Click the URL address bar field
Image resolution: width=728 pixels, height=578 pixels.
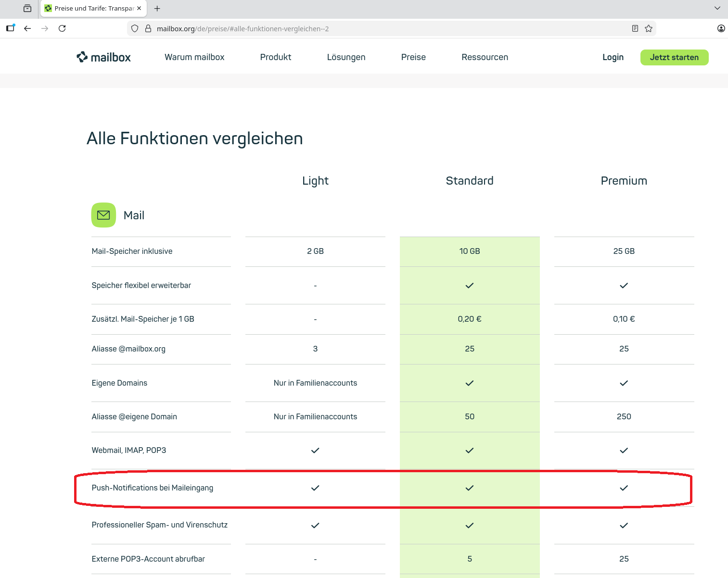(385, 28)
